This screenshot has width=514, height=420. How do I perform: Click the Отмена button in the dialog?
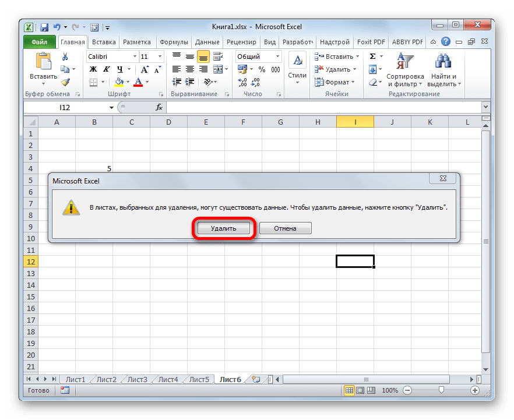coord(285,228)
